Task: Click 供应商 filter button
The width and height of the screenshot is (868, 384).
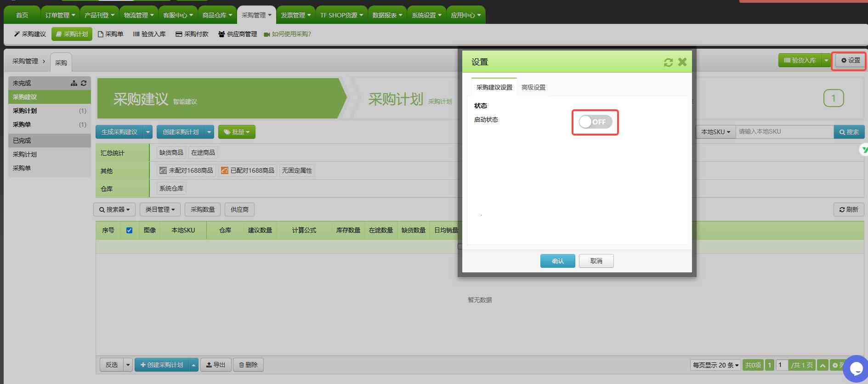Action: (x=239, y=209)
